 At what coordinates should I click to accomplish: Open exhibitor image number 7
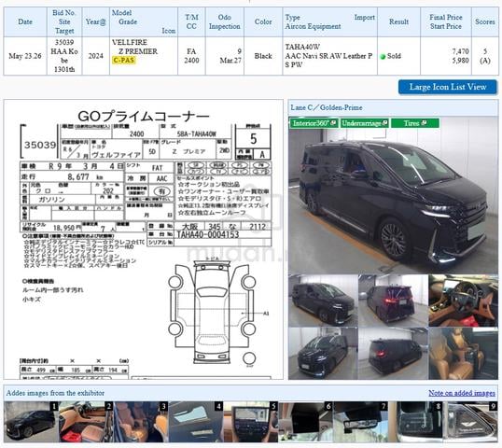pyautogui.click(x=360, y=422)
